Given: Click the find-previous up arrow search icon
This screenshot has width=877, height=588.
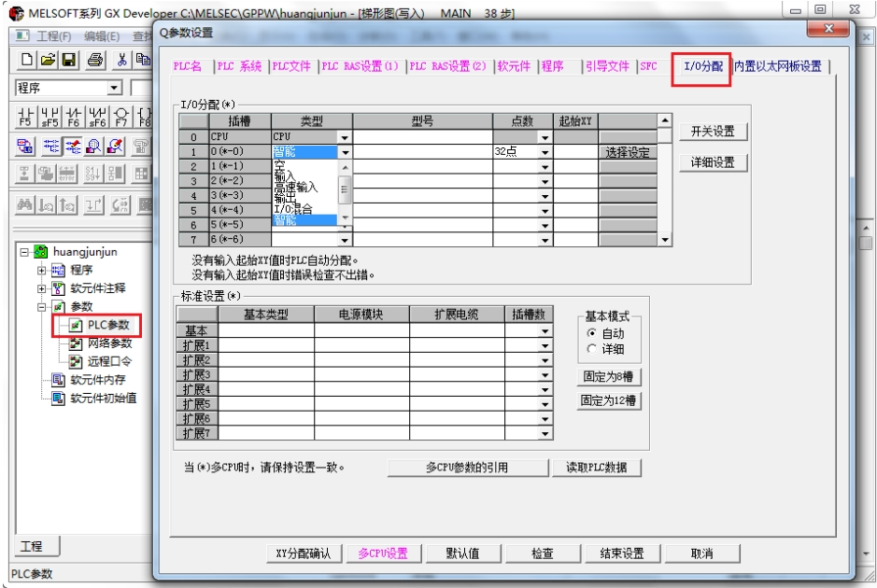Looking at the screenshot, I should point(67,205).
